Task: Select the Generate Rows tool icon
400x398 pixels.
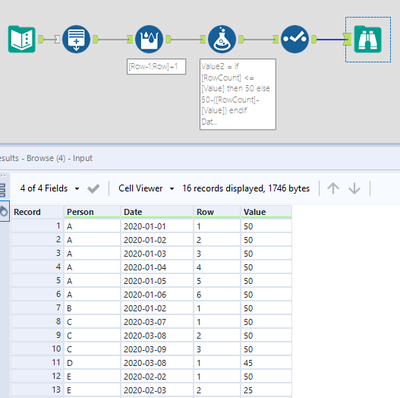Action: 76,39
